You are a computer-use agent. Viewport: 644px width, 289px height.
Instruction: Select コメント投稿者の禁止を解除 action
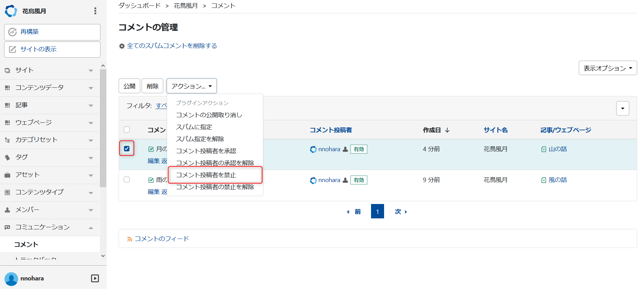(215, 187)
